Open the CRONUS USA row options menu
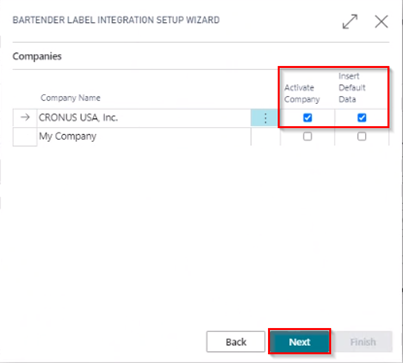403x363 pixels. pyautogui.click(x=265, y=118)
